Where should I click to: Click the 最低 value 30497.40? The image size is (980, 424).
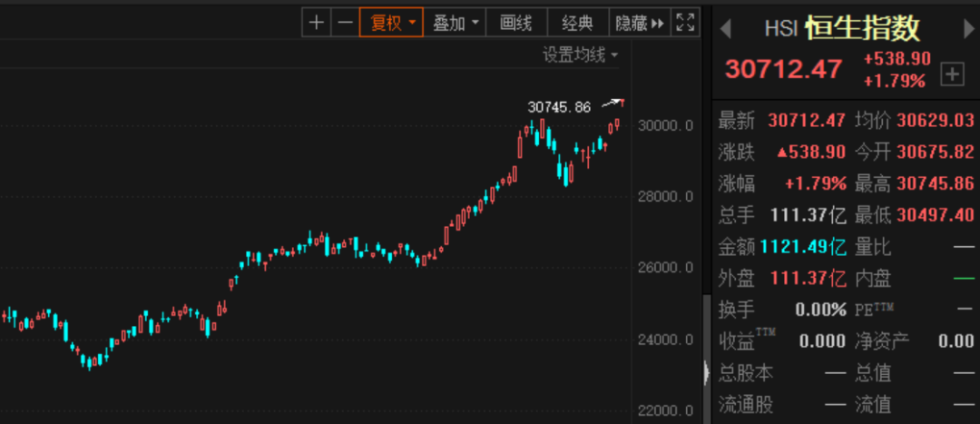coord(936,215)
